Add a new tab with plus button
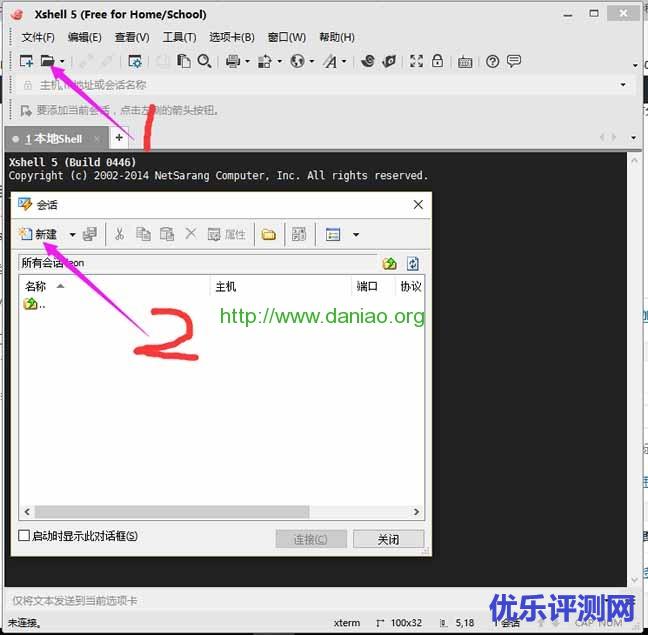 119,138
